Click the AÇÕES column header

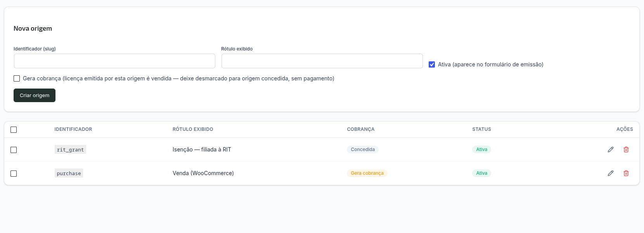coord(625,129)
